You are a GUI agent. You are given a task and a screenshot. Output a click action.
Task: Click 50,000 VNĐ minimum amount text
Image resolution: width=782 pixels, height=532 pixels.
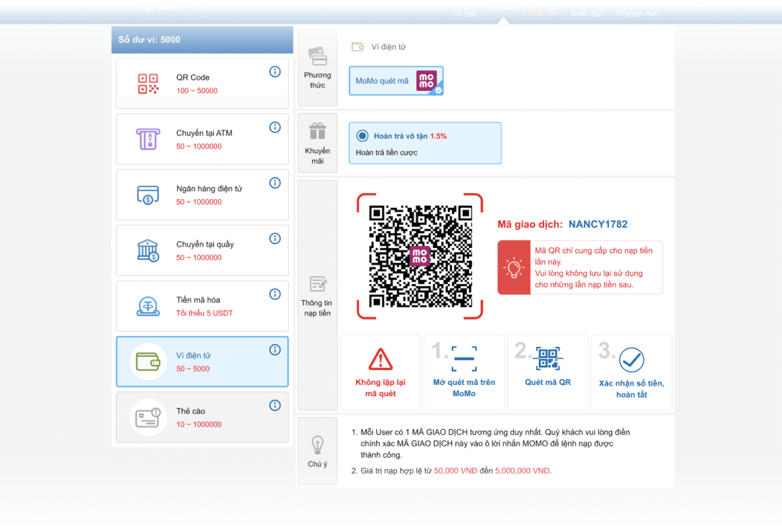(x=456, y=471)
